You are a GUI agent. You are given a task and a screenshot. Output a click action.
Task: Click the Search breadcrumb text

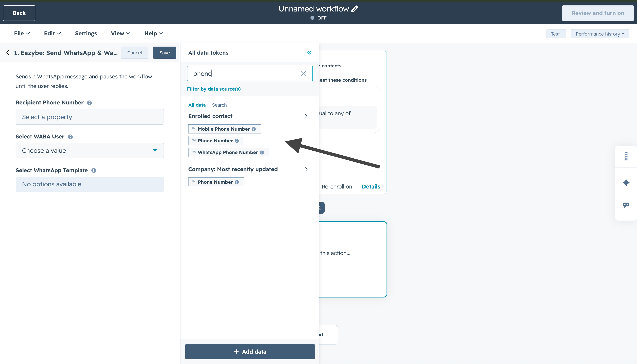(x=219, y=105)
